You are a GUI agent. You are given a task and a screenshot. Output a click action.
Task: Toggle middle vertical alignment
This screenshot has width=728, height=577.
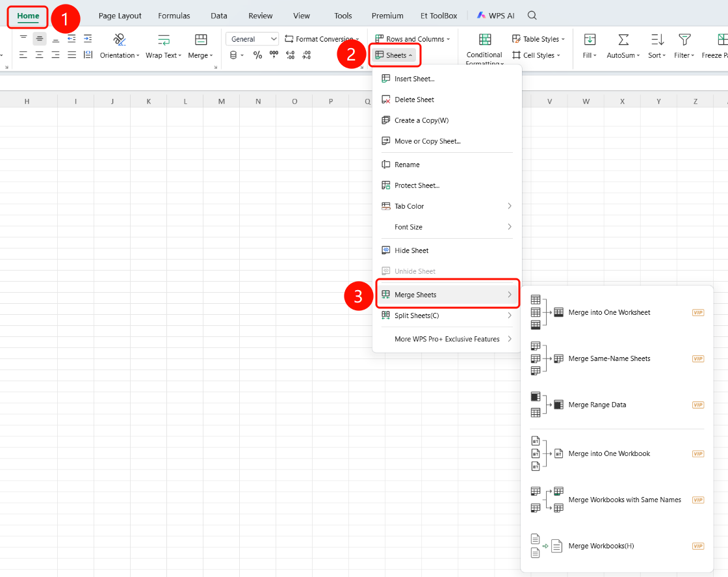(x=40, y=38)
